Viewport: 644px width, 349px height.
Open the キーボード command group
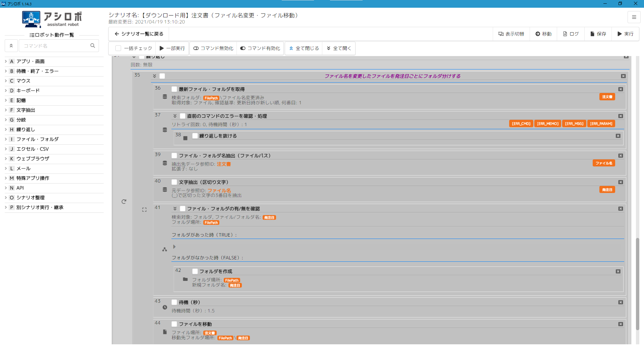tap(54, 91)
